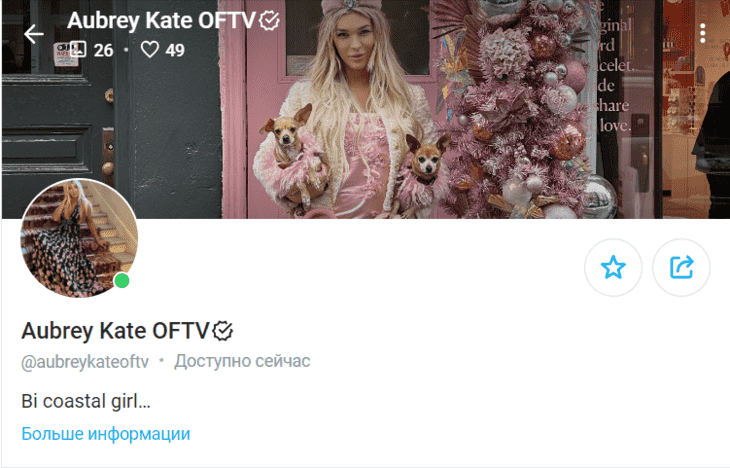Add profile to favorites with star

pyautogui.click(x=613, y=267)
